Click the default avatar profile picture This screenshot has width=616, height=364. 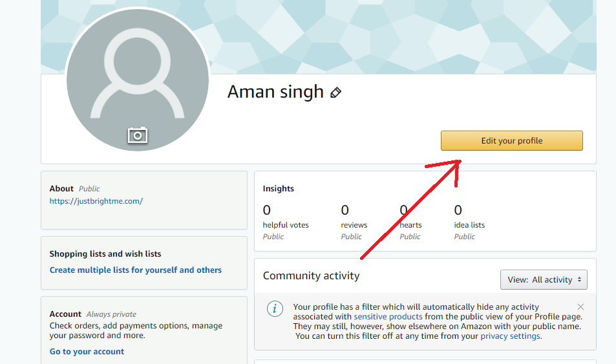click(138, 80)
